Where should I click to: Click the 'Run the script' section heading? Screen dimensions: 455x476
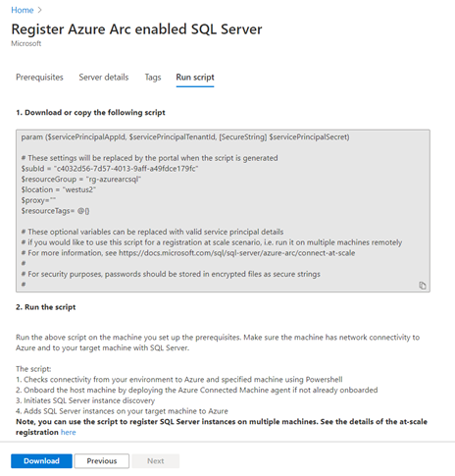click(46, 307)
